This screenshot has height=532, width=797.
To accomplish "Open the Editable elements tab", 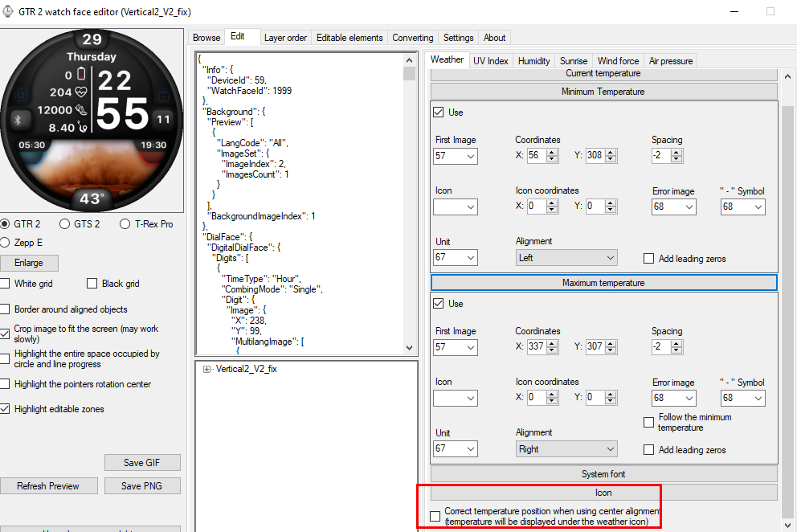I will coord(349,38).
